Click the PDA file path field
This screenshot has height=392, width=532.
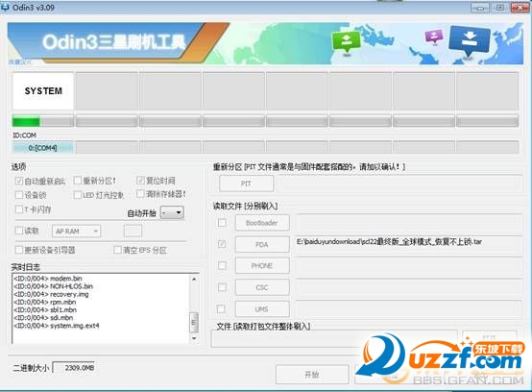pos(409,244)
